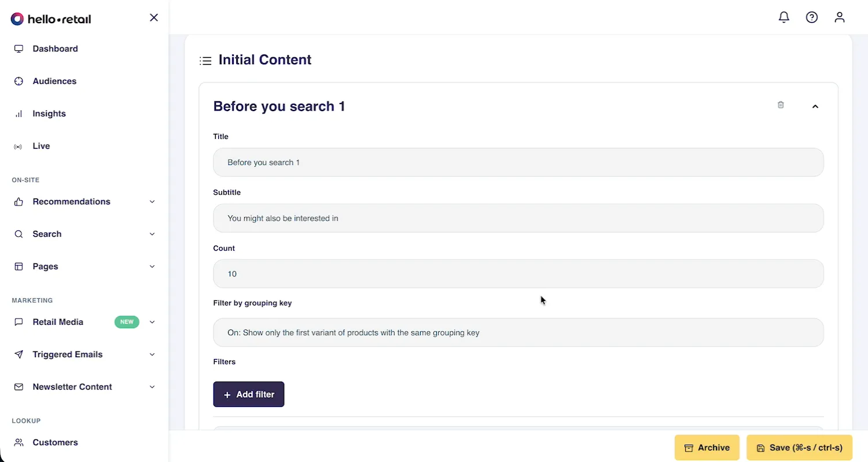Toggle the grouping key filter to Off

(518, 332)
